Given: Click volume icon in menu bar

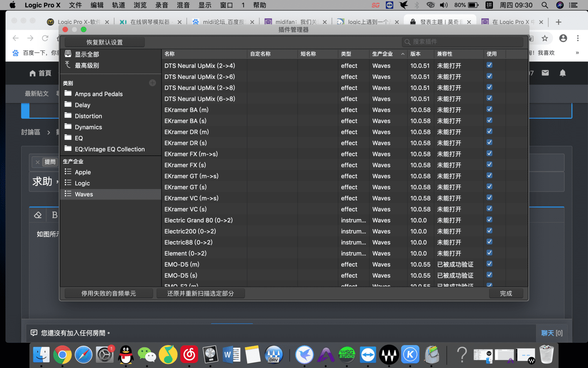Looking at the screenshot, I should [x=444, y=5].
